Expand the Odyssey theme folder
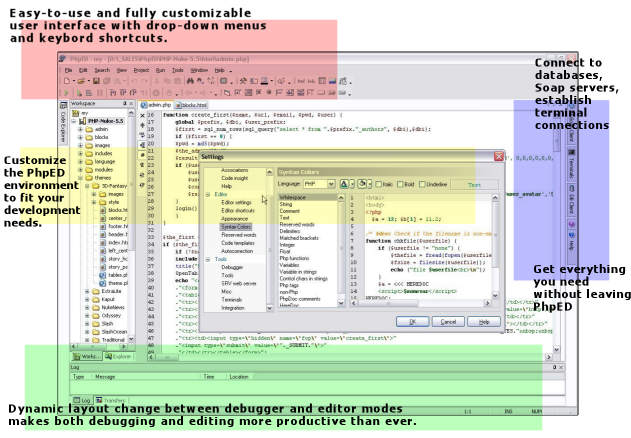This screenshot has width=631, height=438. click(x=87, y=316)
